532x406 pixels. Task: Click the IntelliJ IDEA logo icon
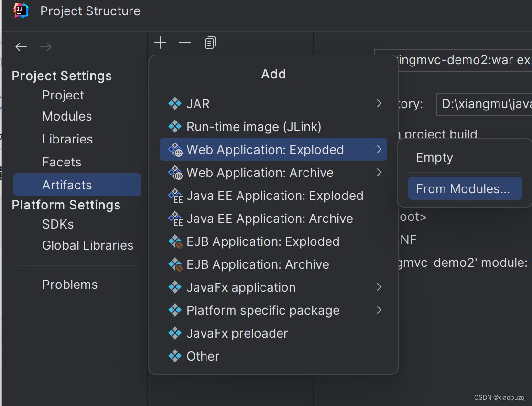[21, 11]
